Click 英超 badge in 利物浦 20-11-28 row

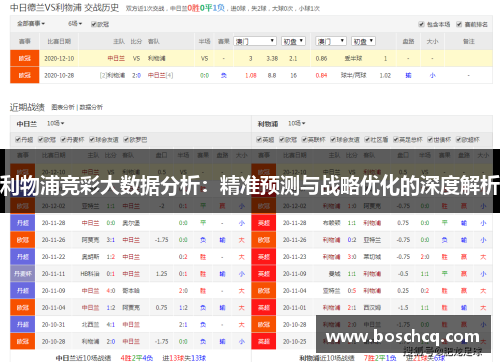click(x=264, y=223)
